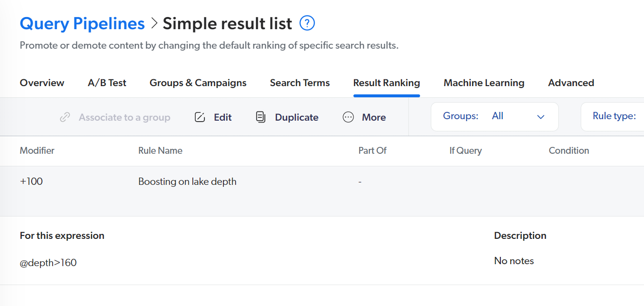The width and height of the screenshot is (644, 306).
Task: Click the @depth>160 expression text
Action: (x=48, y=263)
